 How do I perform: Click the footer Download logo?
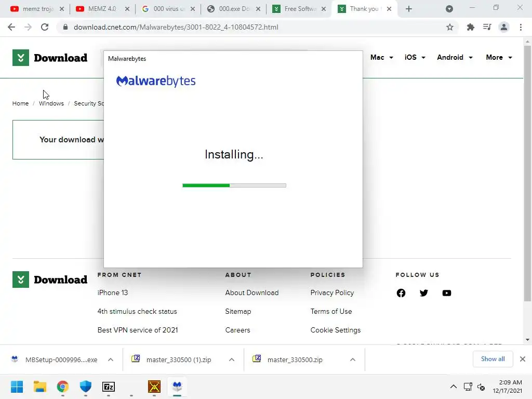(50, 280)
